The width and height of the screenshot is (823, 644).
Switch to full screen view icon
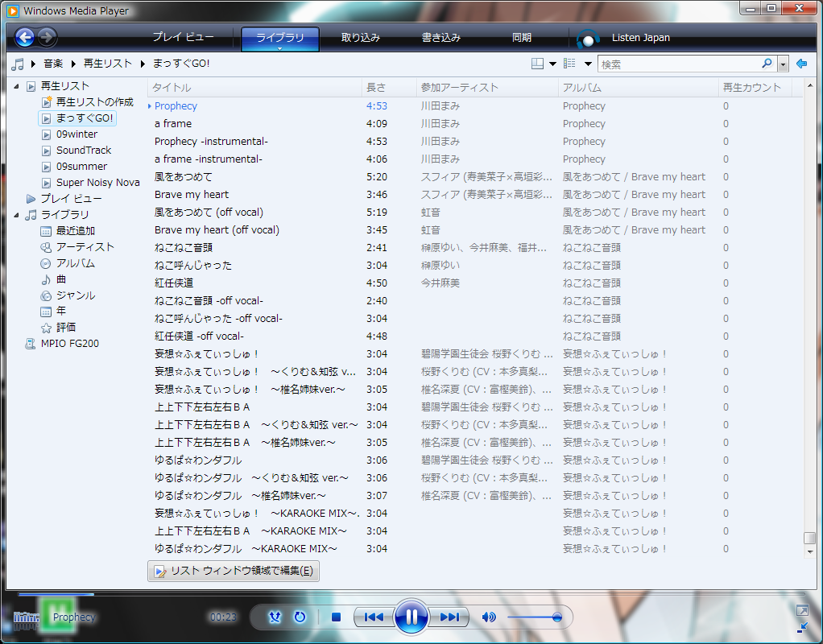pos(802,610)
